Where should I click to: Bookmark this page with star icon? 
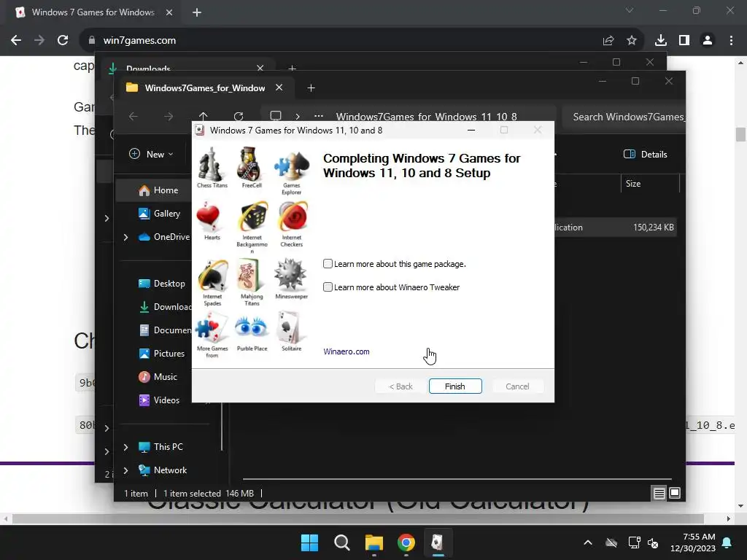(631, 41)
